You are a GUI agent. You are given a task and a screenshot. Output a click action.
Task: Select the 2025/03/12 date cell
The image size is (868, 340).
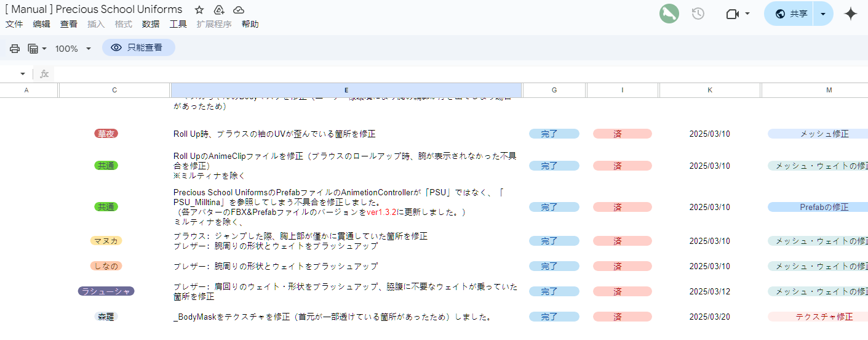[709, 291]
